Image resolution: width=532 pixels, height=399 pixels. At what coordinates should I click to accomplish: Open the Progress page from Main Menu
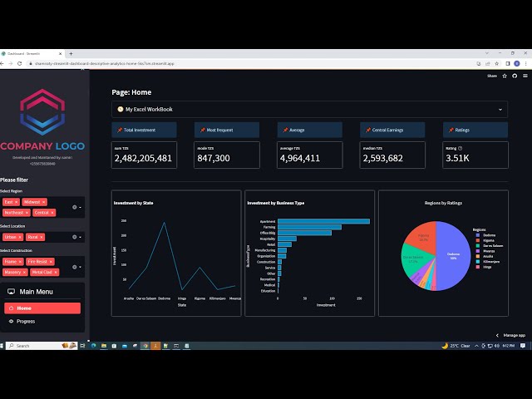pyautogui.click(x=25, y=321)
